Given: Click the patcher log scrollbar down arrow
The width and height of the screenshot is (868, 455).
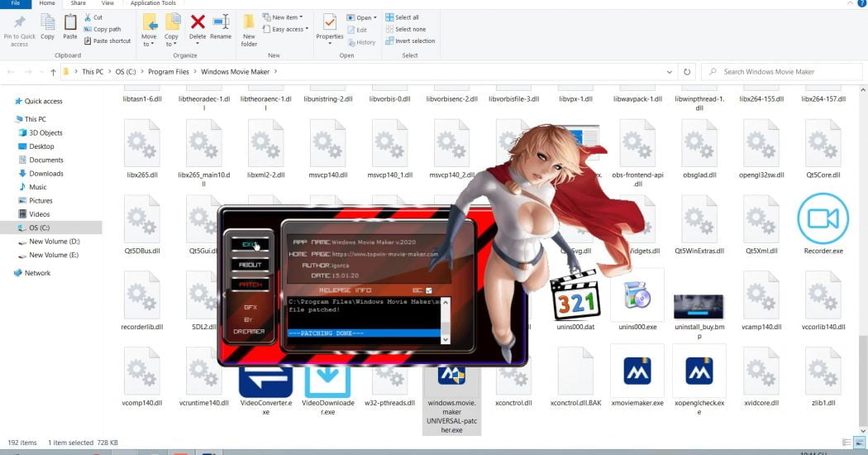Looking at the screenshot, I should 446,339.
